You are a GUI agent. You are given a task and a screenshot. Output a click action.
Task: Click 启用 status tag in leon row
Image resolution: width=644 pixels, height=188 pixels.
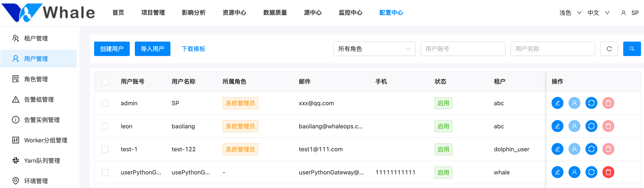[443, 126]
